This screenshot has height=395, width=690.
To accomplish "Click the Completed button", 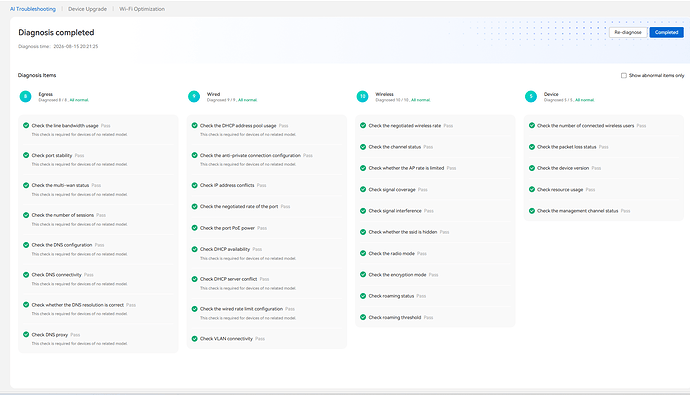I will pos(666,32).
